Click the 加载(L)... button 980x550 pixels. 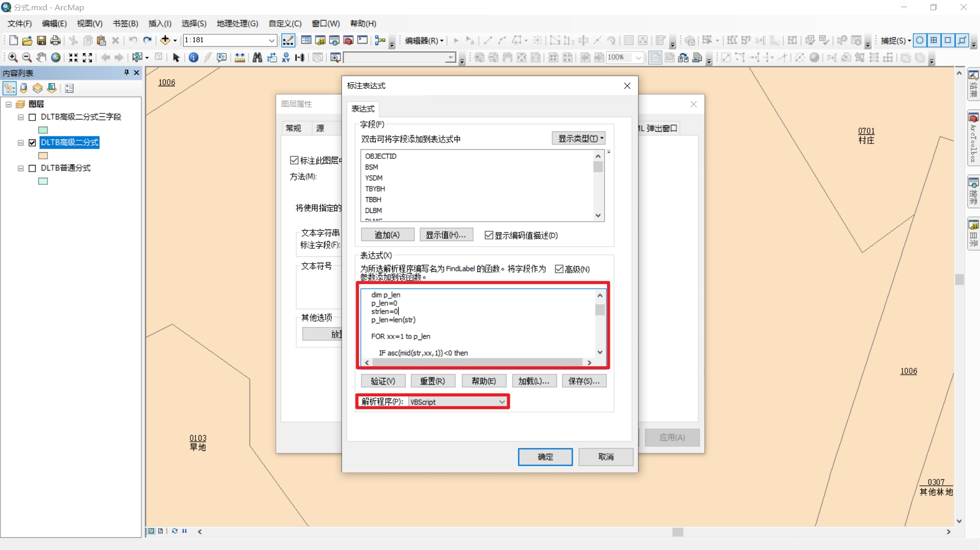point(534,381)
